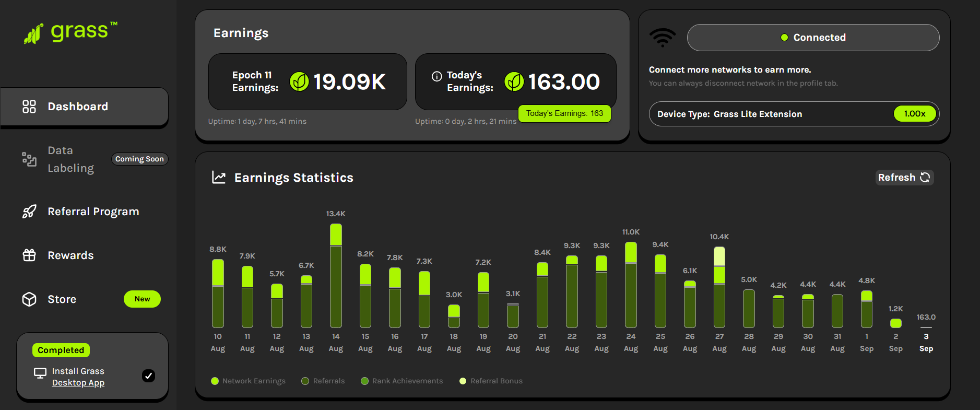
Task: Click the Wi-Fi connection icon
Action: (663, 37)
